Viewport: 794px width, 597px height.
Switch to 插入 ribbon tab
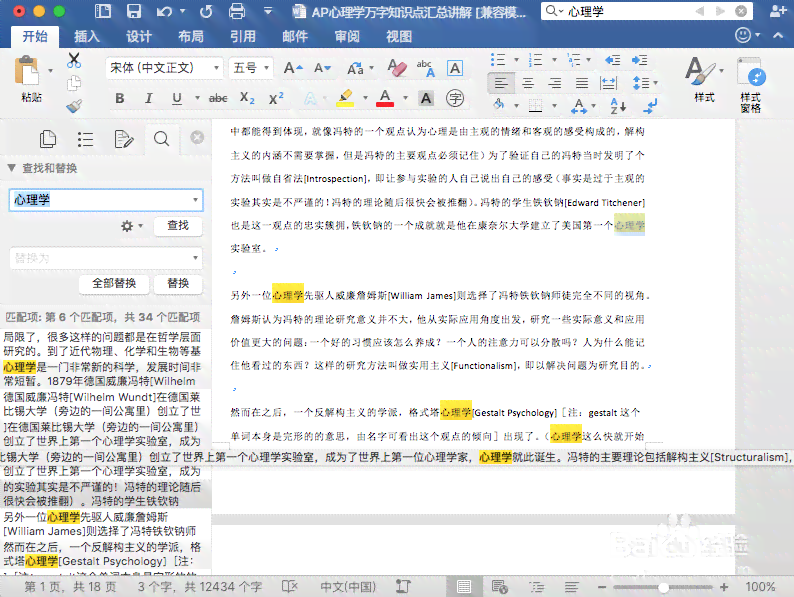tap(87, 36)
